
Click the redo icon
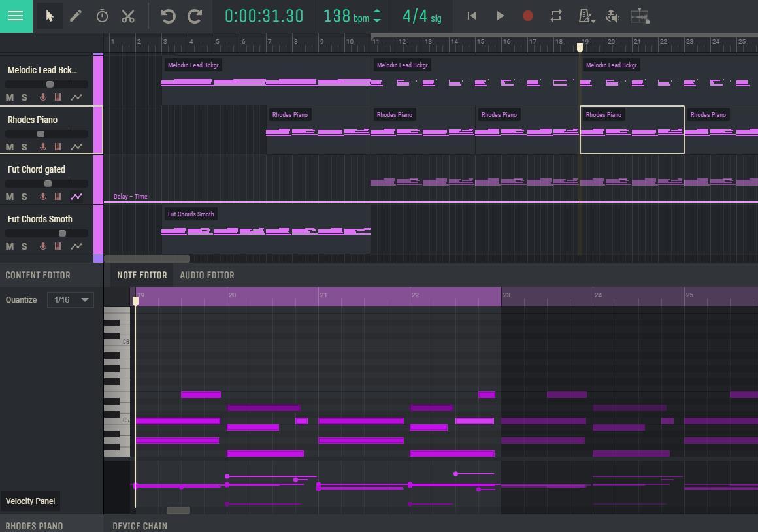(194, 16)
